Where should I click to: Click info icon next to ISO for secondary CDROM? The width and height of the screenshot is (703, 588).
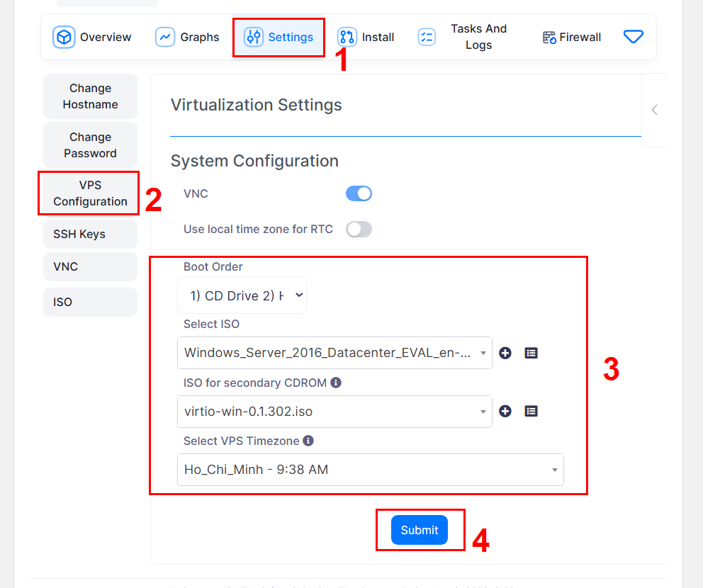tap(336, 383)
